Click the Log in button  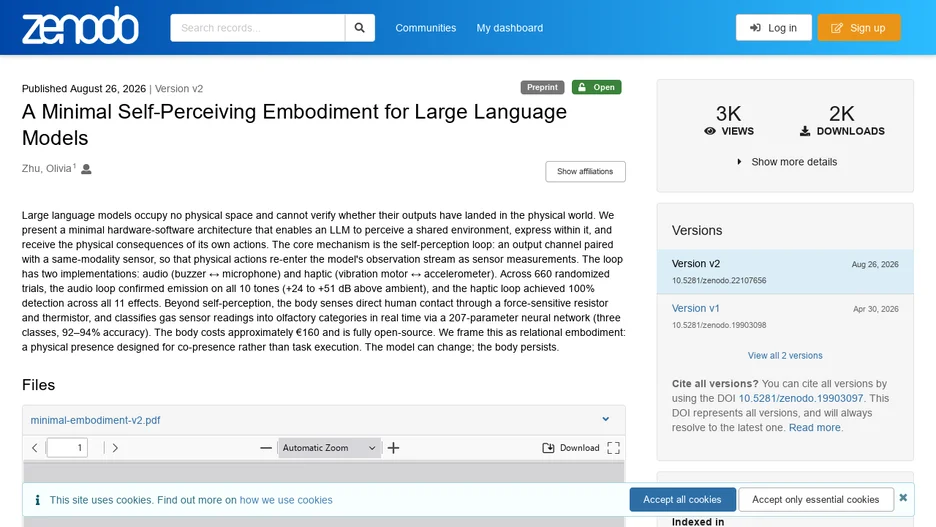(x=773, y=27)
